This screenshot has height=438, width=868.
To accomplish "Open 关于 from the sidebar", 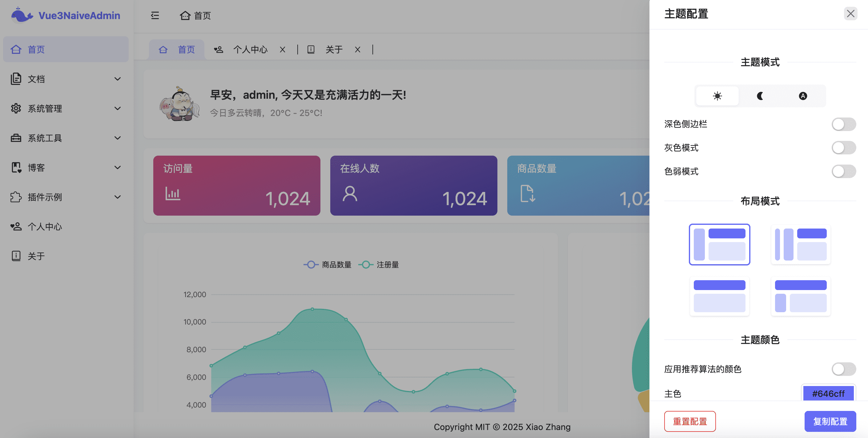I will click(37, 256).
